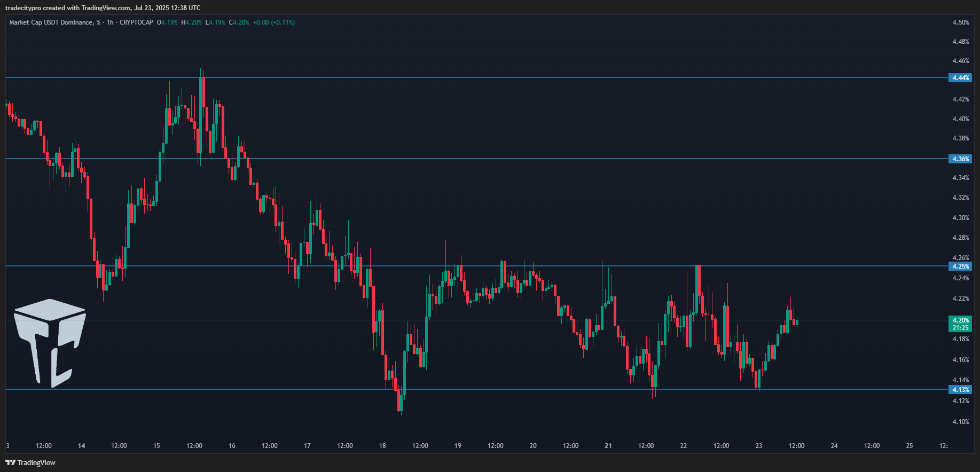Click the 4.25% horizontal line price label
980x472 pixels.
click(x=960, y=266)
